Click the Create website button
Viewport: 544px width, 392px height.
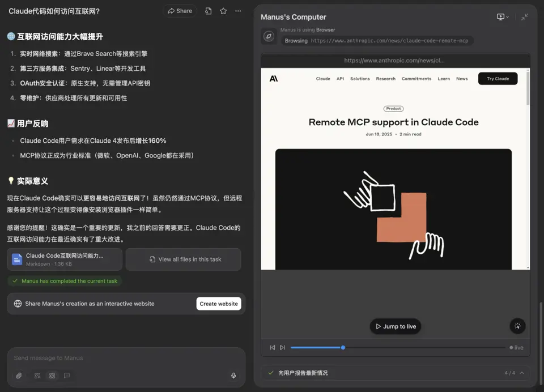click(219, 304)
